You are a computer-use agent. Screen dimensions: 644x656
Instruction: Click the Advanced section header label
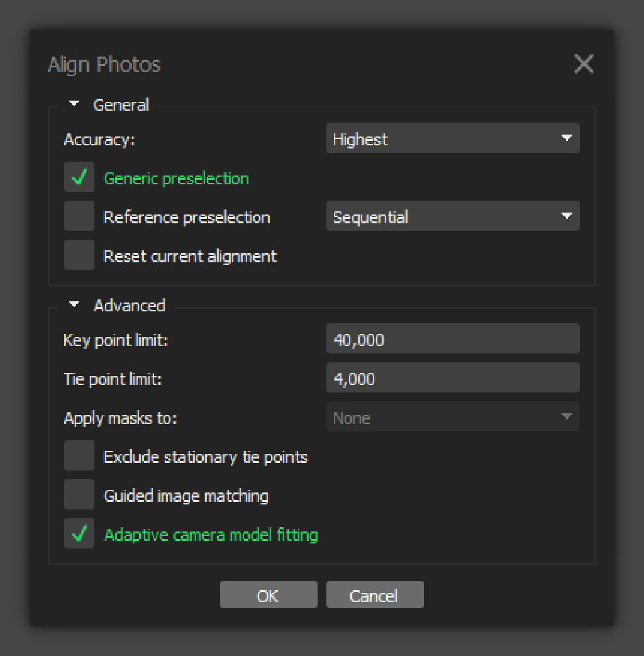click(130, 305)
